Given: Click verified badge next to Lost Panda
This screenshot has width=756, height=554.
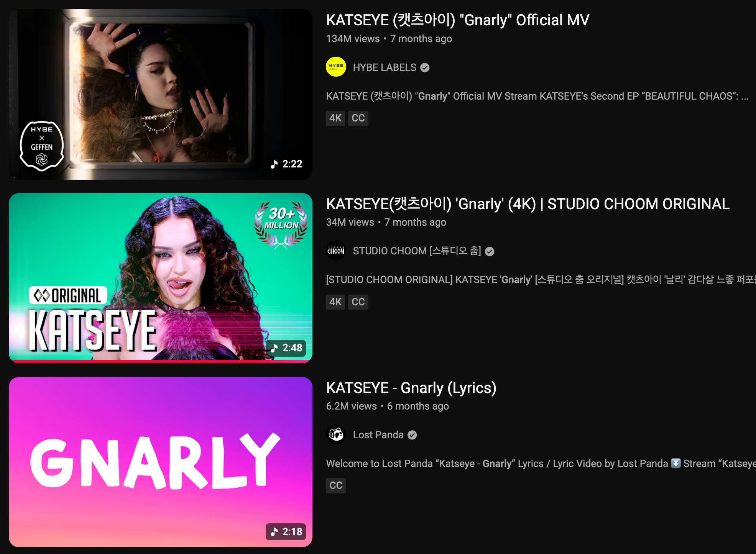Looking at the screenshot, I should pos(412,435).
